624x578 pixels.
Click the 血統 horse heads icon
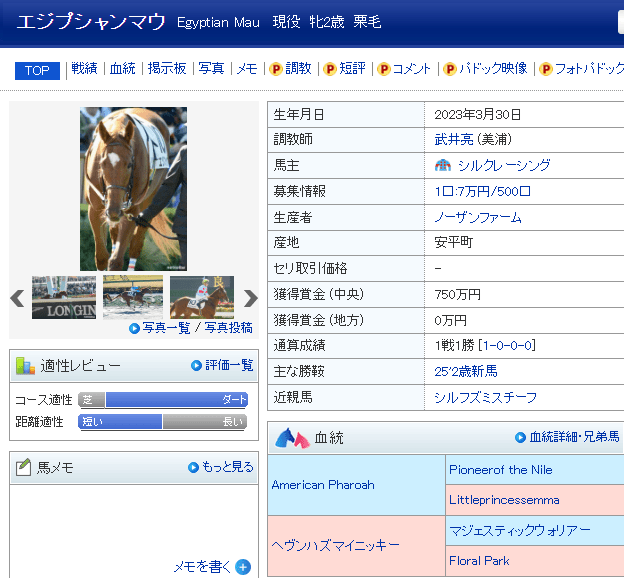coord(292,438)
